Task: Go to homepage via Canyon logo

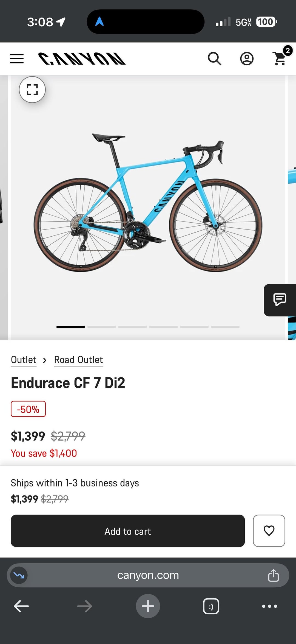Action: tap(82, 59)
